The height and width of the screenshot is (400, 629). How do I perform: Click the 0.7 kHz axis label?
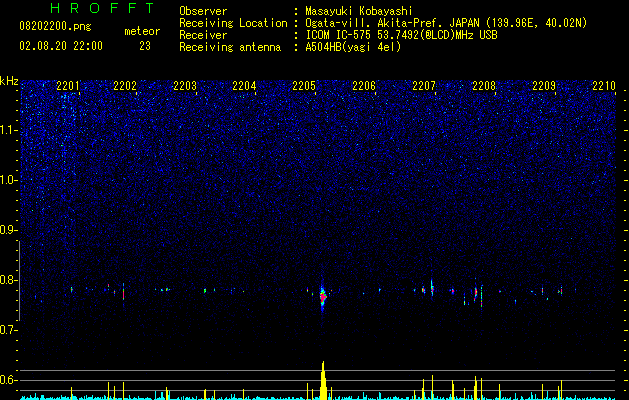(9, 330)
